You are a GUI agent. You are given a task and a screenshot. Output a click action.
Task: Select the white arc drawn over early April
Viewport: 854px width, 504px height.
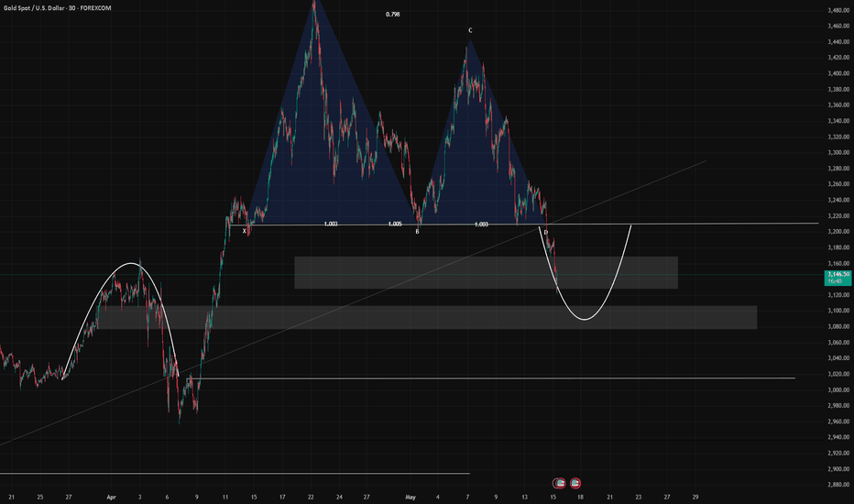point(131,263)
